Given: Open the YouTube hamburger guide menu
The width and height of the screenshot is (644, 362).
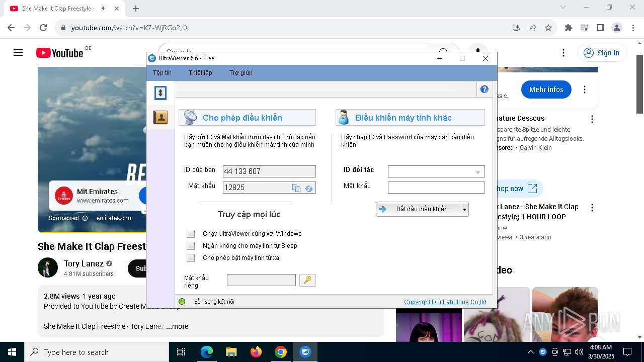Looking at the screenshot, I should 18,52.
